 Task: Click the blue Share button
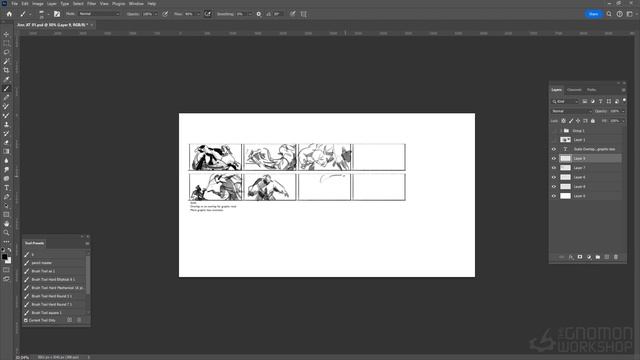(593, 14)
